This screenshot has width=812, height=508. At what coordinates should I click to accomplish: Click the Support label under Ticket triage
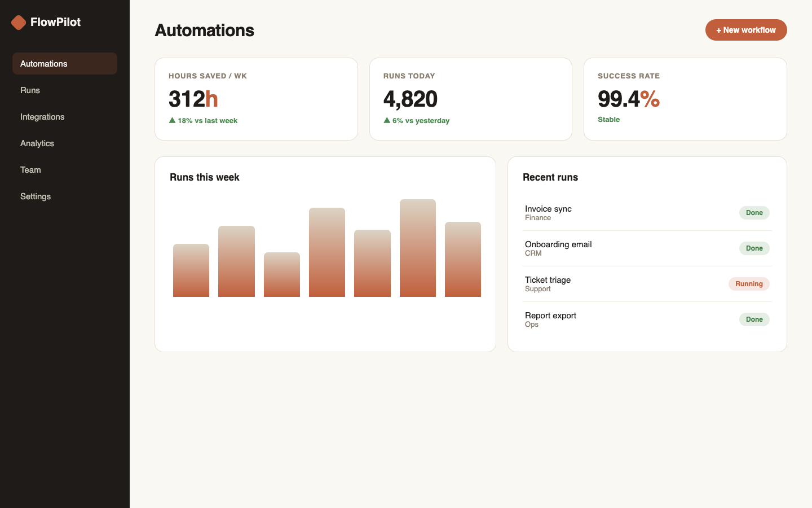pos(538,289)
